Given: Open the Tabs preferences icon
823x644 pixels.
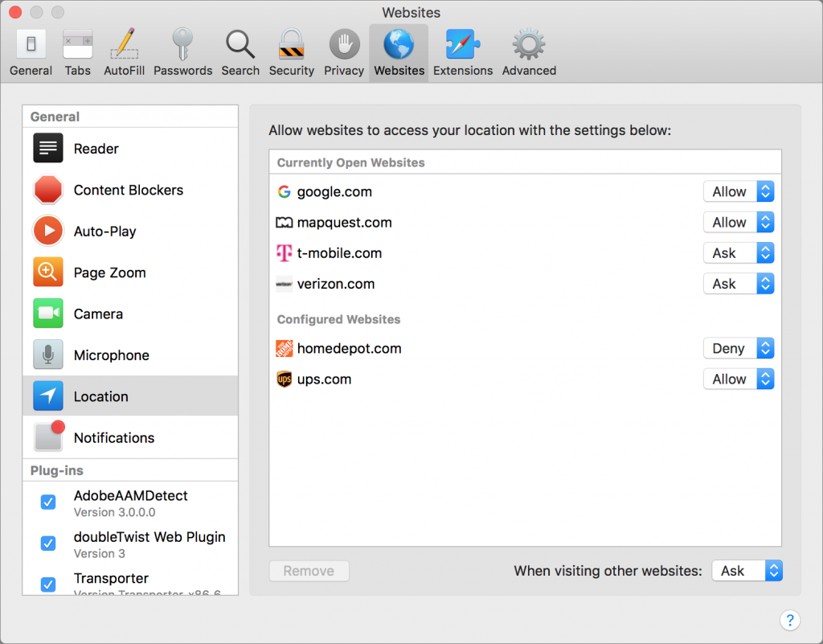Looking at the screenshot, I should point(78,43).
